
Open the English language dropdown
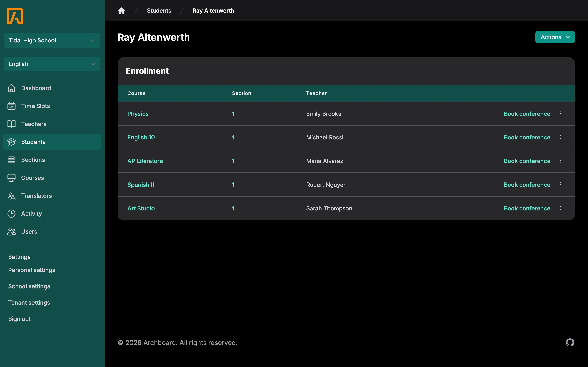52,64
